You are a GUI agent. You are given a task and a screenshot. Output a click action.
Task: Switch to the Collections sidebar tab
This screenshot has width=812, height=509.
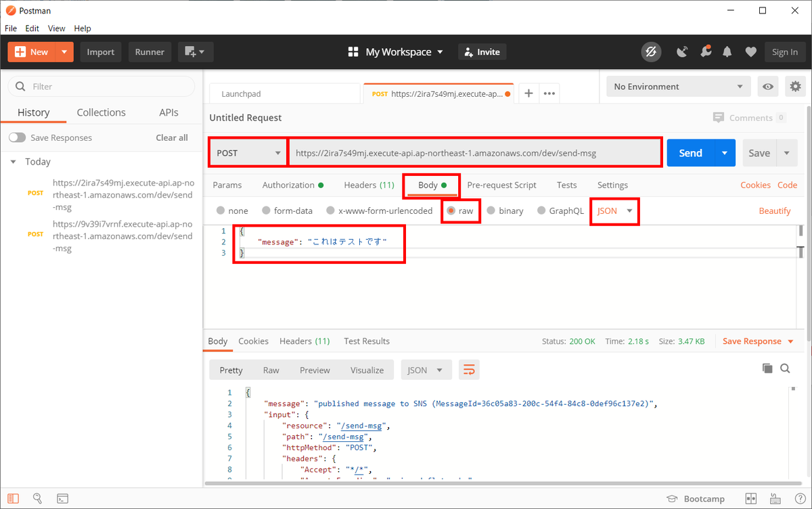(x=101, y=112)
